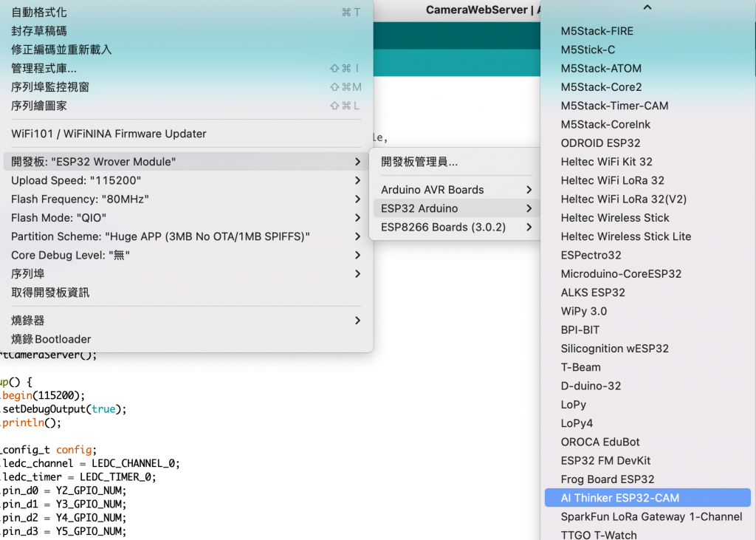Select Frog Board ESP32 board
The image size is (756, 540).
pos(647,479)
